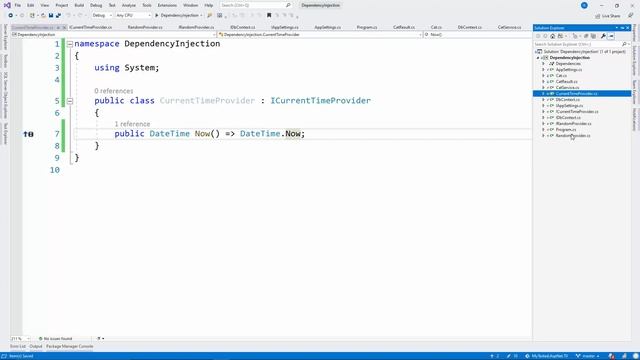Image resolution: width=640 pixels, height=360 pixels.
Task: Click ICurrentTimeProvider identifier on line 5
Action: coord(320,101)
